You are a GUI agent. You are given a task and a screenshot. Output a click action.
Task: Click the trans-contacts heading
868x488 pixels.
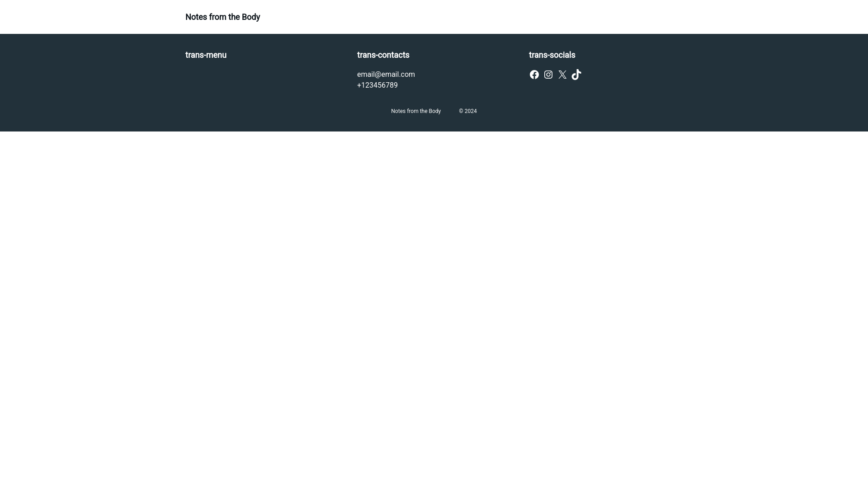pyautogui.click(x=383, y=55)
